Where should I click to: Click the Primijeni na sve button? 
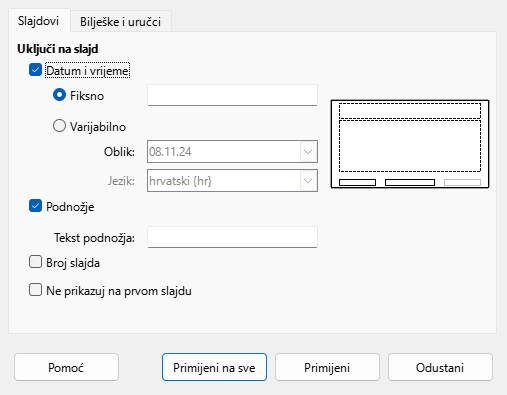pyautogui.click(x=214, y=367)
